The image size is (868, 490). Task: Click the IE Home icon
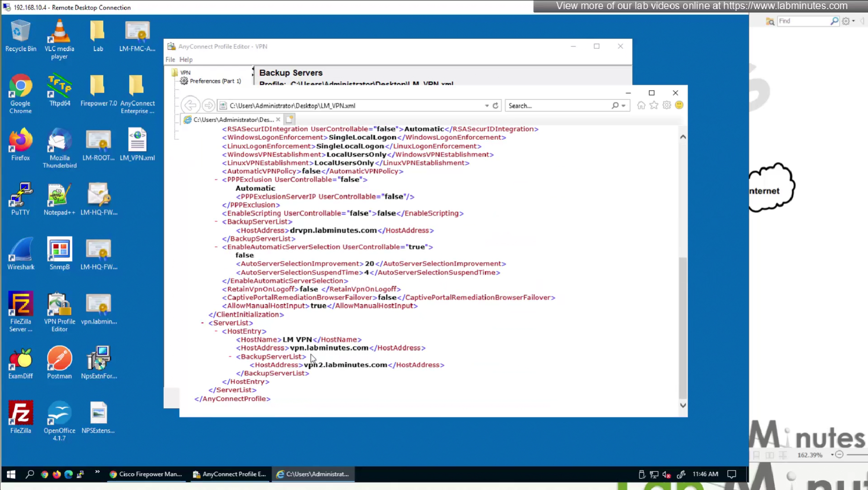pos(641,105)
